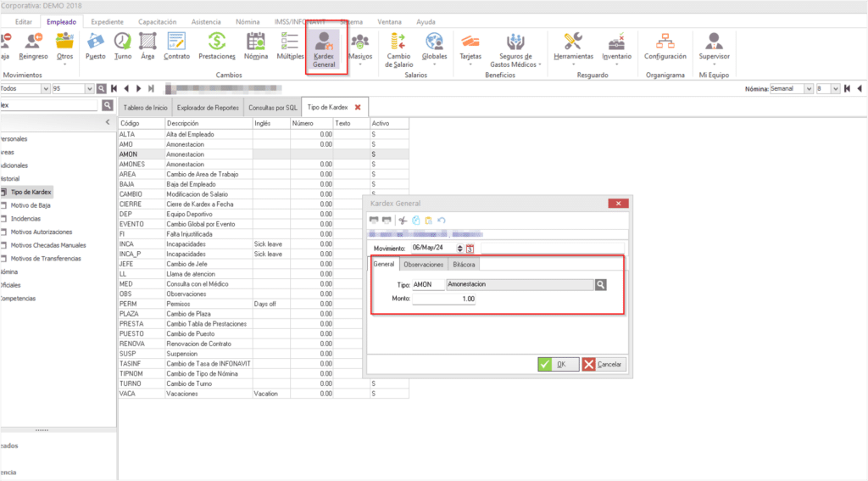Click the Monto amount field
Viewport: 868px width, 481px height.
443,299
